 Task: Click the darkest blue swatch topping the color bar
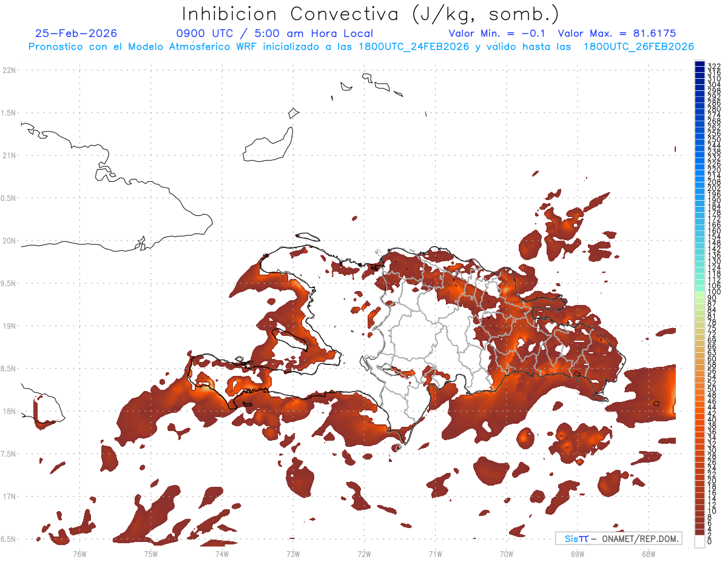pyautogui.click(x=699, y=64)
